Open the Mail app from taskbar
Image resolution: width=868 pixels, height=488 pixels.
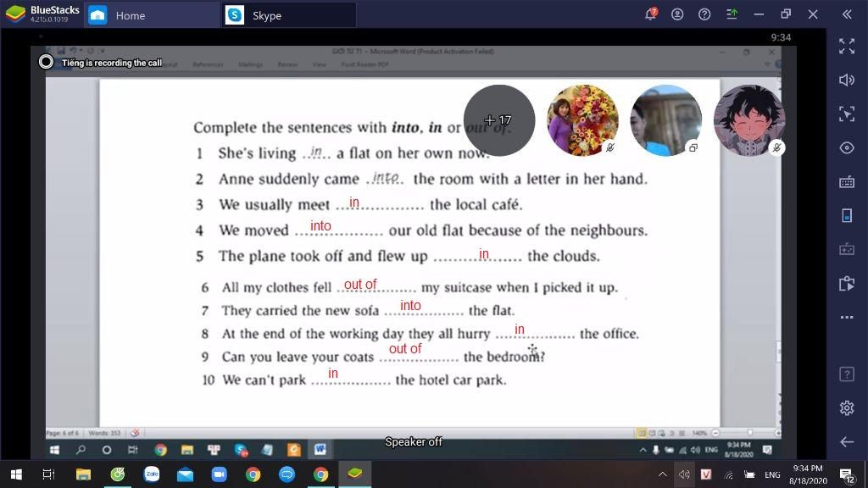[x=186, y=474]
